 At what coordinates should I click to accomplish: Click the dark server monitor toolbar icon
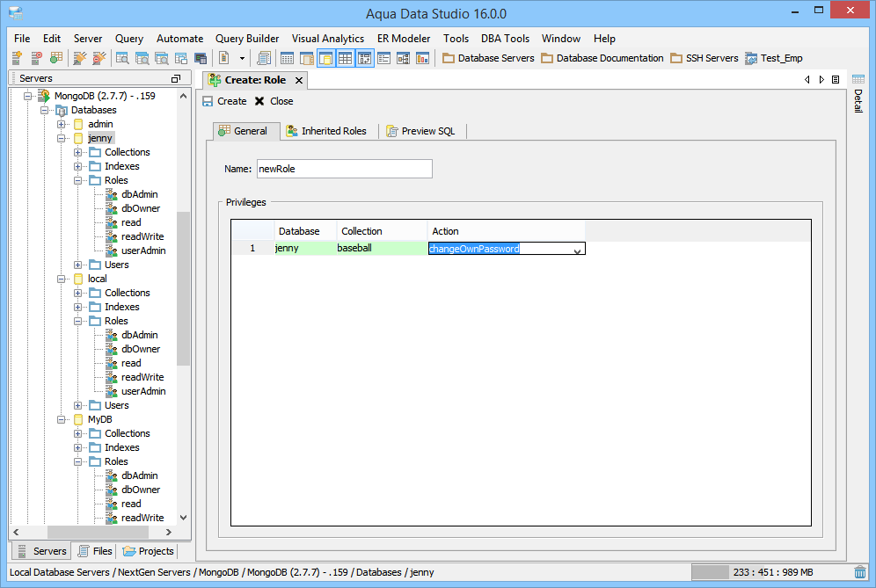click(x=201, y=57)
